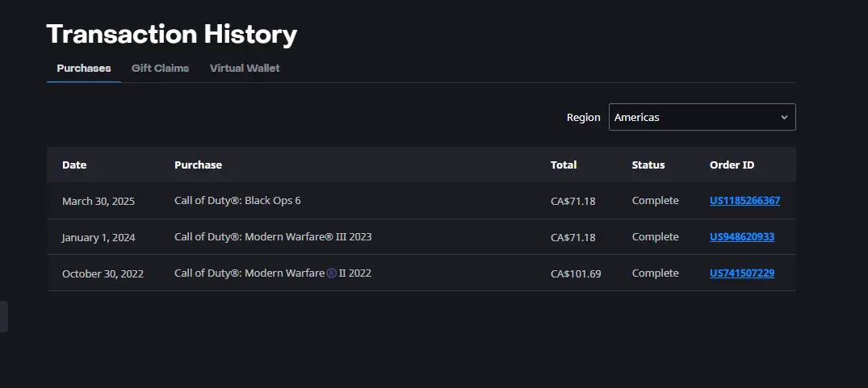Click the CA$101.69 total amount
Viewport: 868px width, 388px height.
(x=576, y=273)
